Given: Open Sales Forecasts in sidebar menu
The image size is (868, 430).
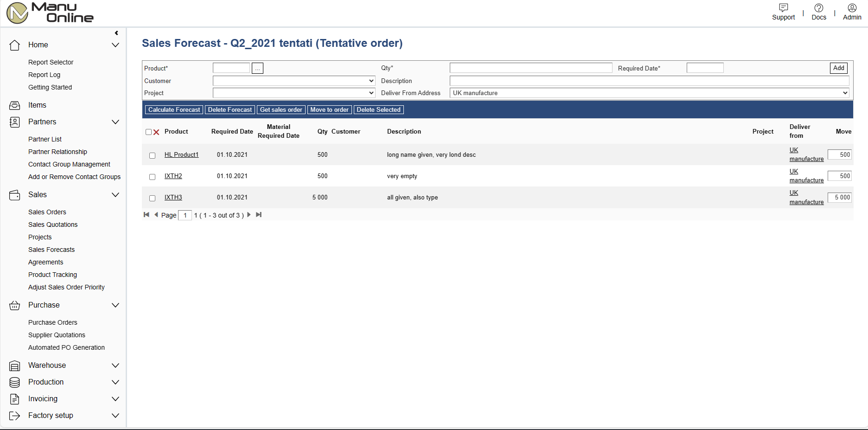Looking at the screenshot, I should (x=51, y=250).
